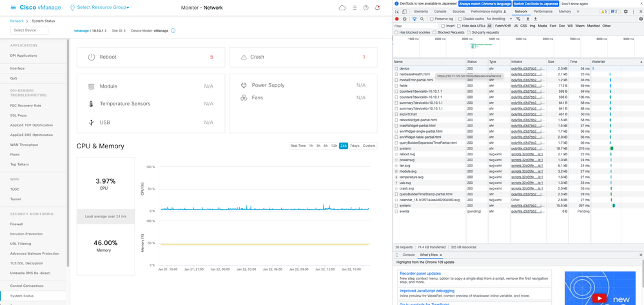Click the Fans icon
The width and height of the screenshot is (644, 305).
[243, 98]
